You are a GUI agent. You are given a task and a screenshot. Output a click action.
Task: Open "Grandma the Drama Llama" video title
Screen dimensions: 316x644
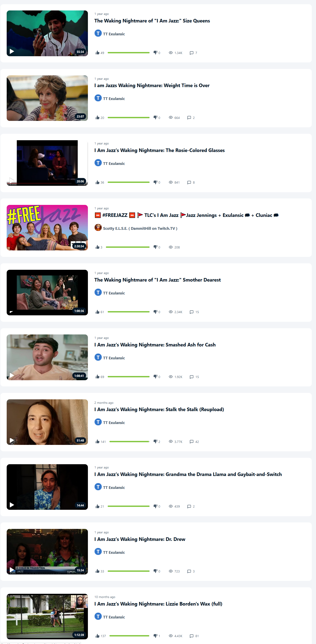(188, 474)
